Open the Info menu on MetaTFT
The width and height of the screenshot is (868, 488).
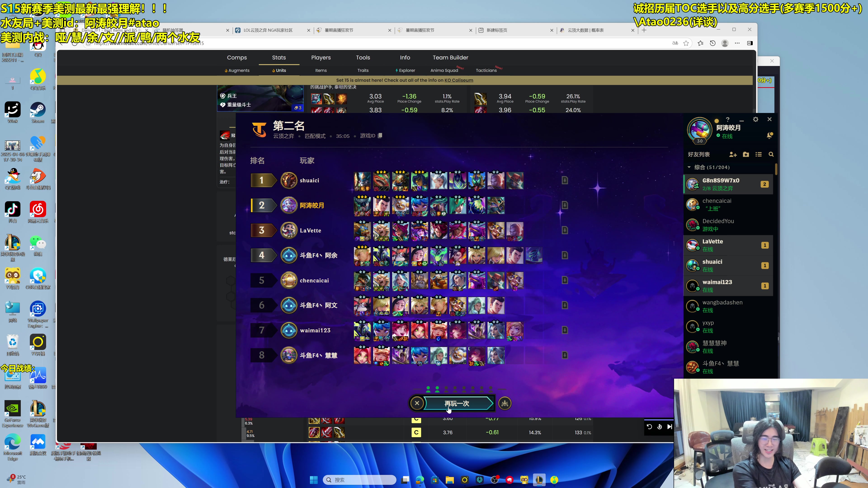pyautogui.click(x=405, y=58)
